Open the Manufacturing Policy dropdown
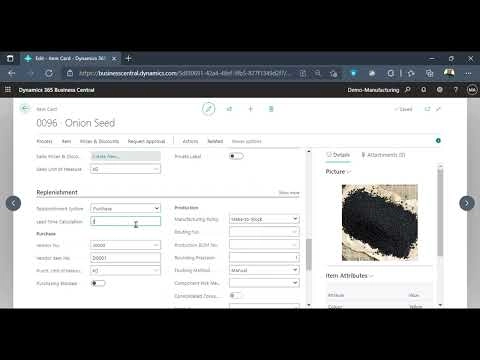Image resolution: width=480 pixels, height=360 pixels. pyautogui.click(x=264, y=219)
